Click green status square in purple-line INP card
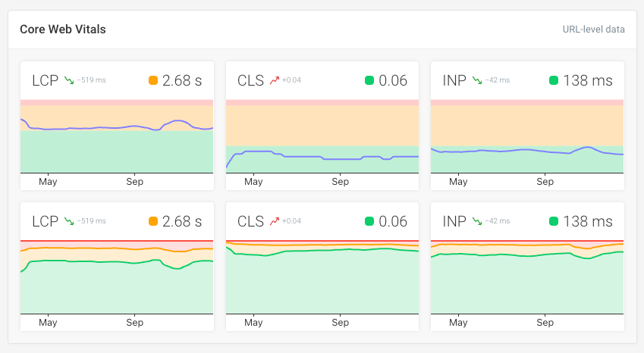 (553, 80)
